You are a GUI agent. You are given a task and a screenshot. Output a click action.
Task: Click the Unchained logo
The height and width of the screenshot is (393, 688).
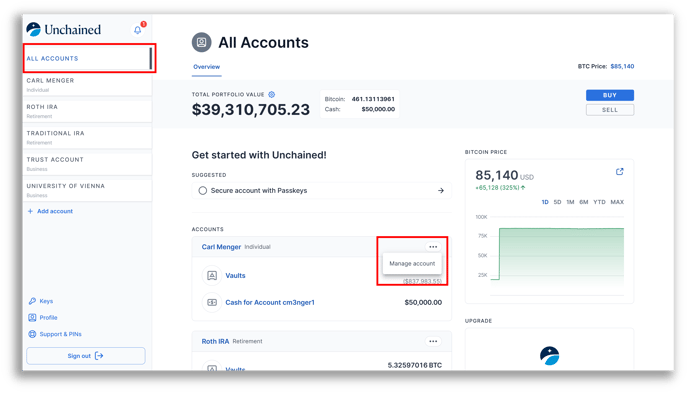click(x=64, y=29)
